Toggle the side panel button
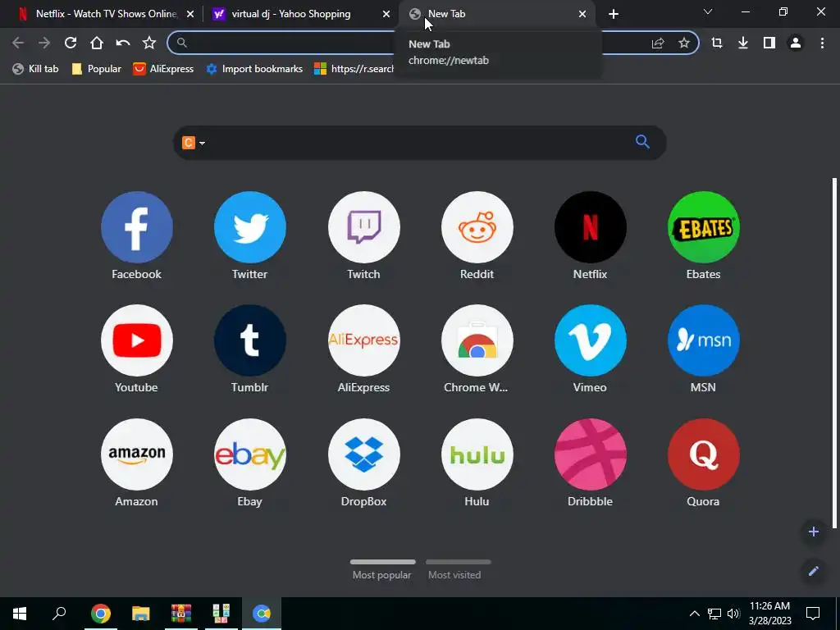The image size is (840, 630). click(769, 43)
